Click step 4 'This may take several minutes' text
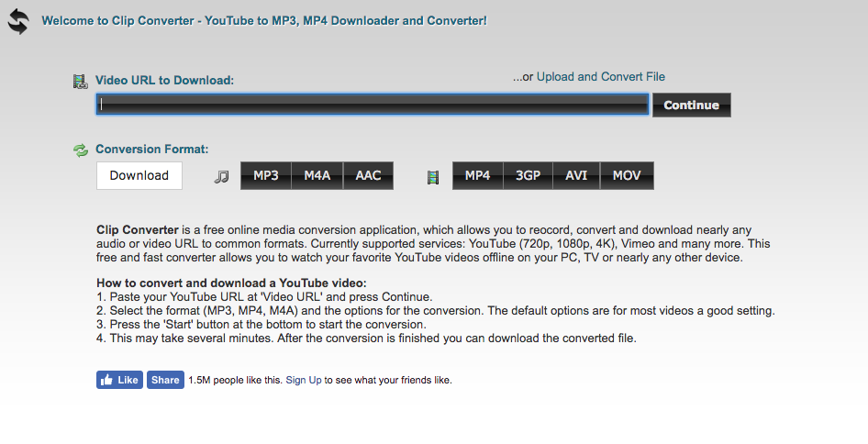The image size is (868, 444). [366, 339]
